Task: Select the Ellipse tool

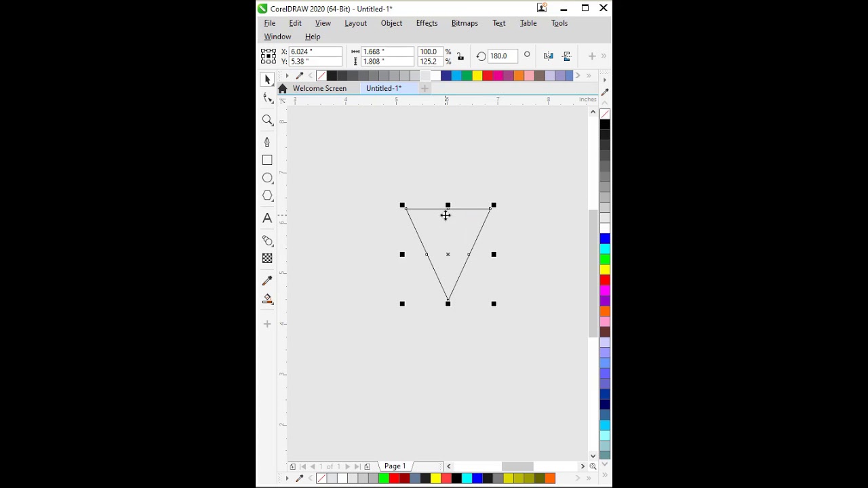Action: tap(267, 178)
